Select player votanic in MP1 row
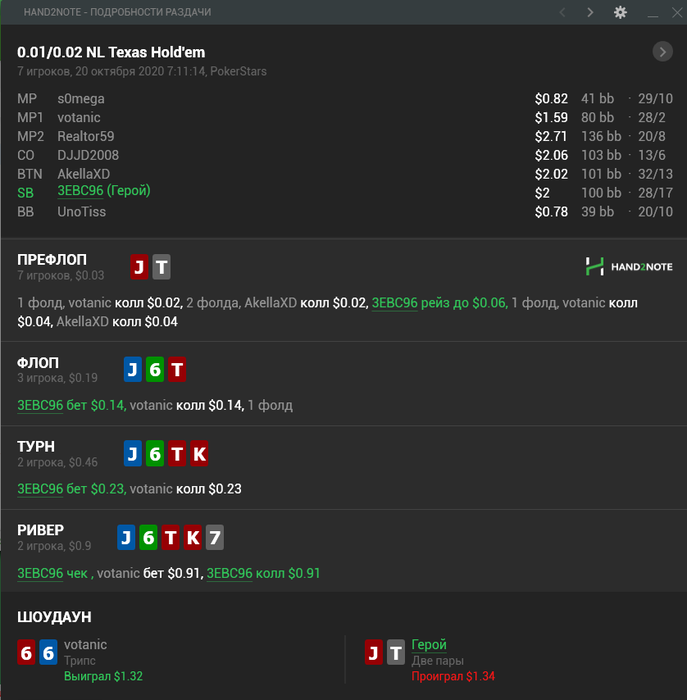Viewport: 687px width, 700px height. pos(79,117)
